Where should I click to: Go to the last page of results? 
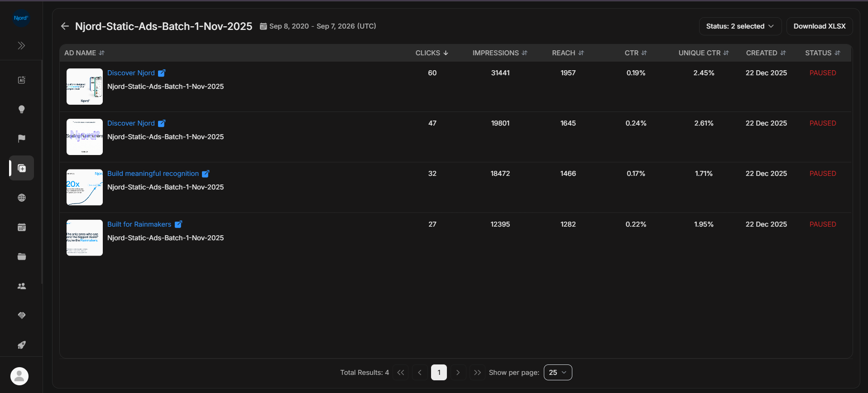(477, 373)
